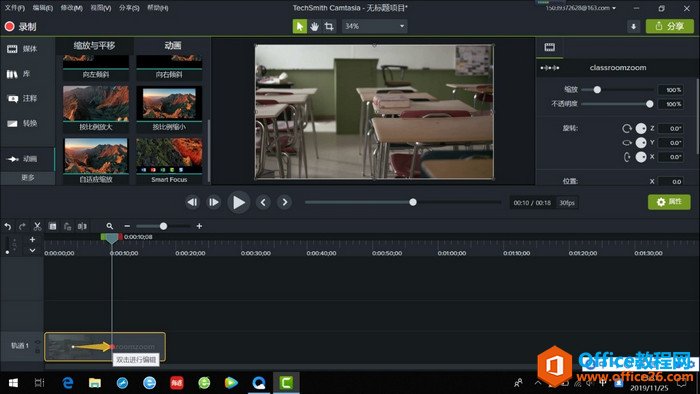Jump to next clip arrow
Image resolution: width=700 pixels, height=394 pixels.
pos(285,202)
